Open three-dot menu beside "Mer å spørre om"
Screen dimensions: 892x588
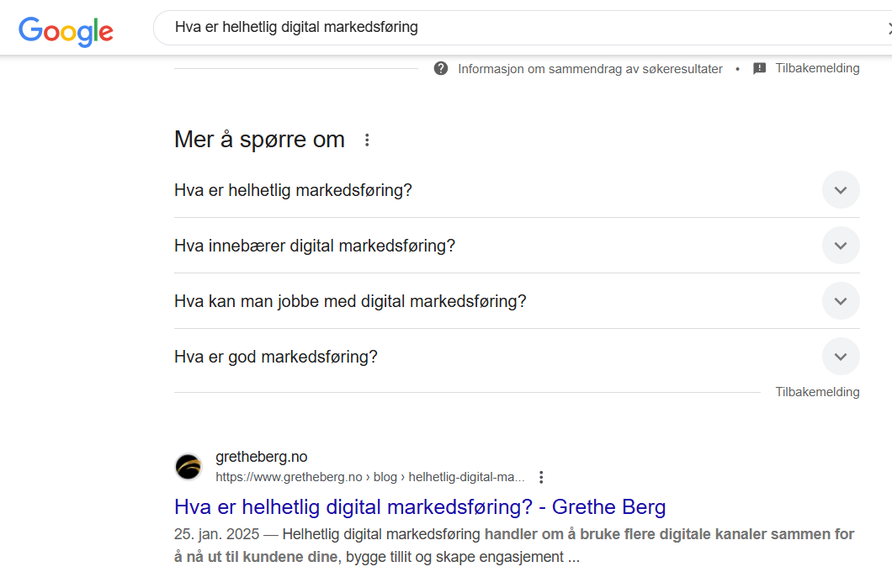pos(367,140)
